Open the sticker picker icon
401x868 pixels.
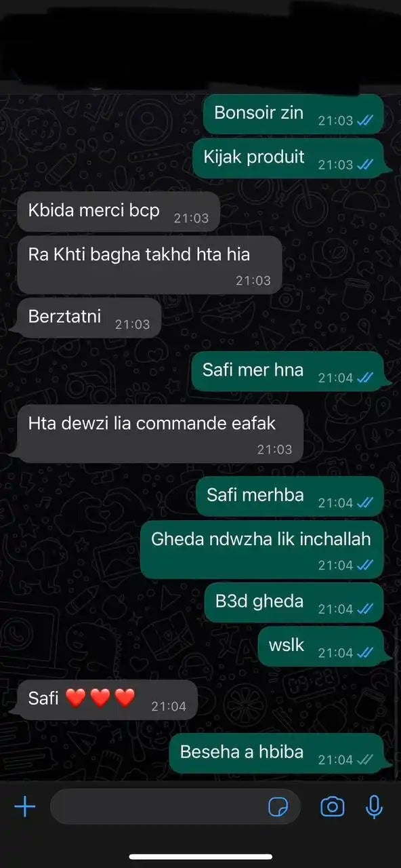pos(278,807)
